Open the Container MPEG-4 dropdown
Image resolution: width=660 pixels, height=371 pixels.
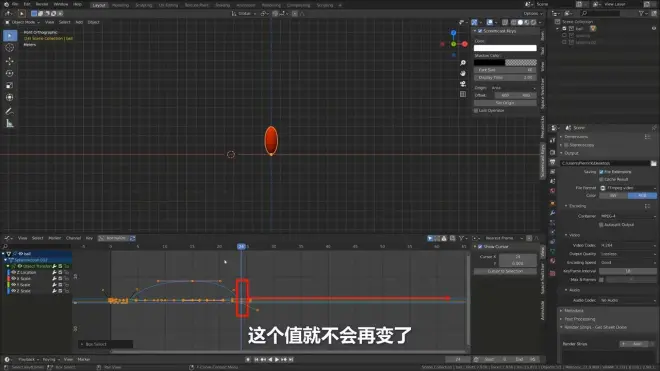628,216
